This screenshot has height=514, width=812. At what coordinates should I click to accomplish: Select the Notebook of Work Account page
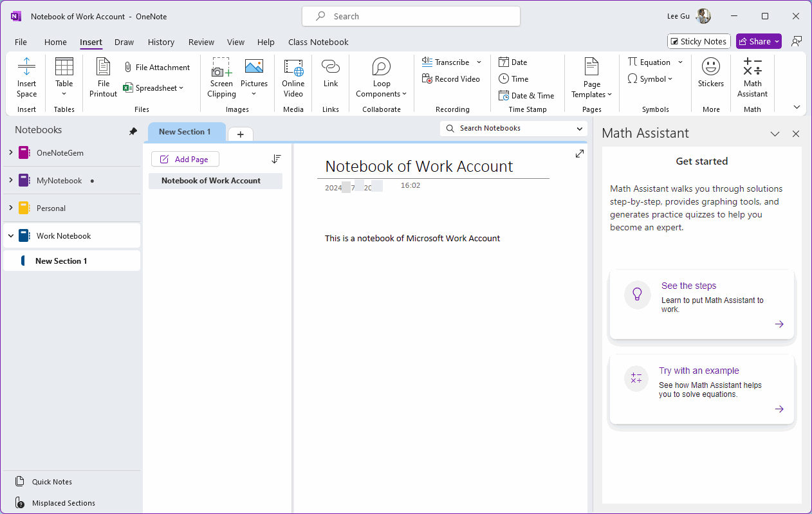tap(216, 181)
